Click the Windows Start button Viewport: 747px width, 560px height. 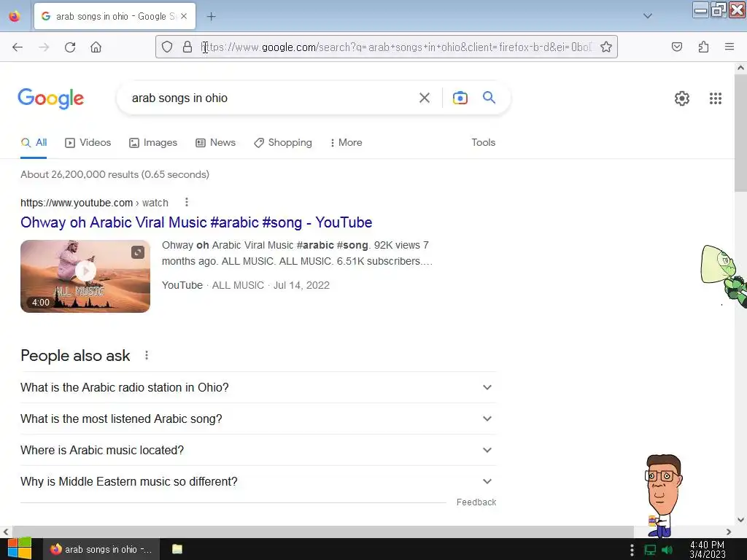pyautogui.click(x=19, y=549)
